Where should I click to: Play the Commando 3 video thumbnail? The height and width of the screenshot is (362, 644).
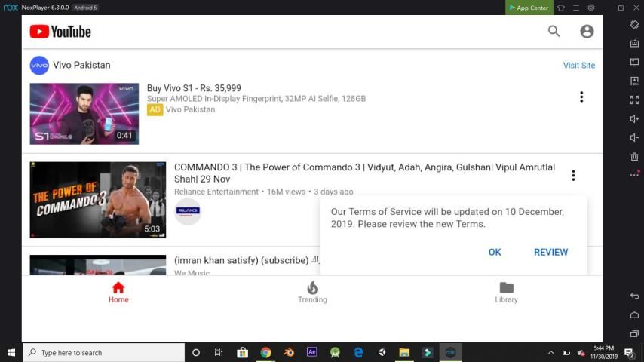[x=97, y=200]
